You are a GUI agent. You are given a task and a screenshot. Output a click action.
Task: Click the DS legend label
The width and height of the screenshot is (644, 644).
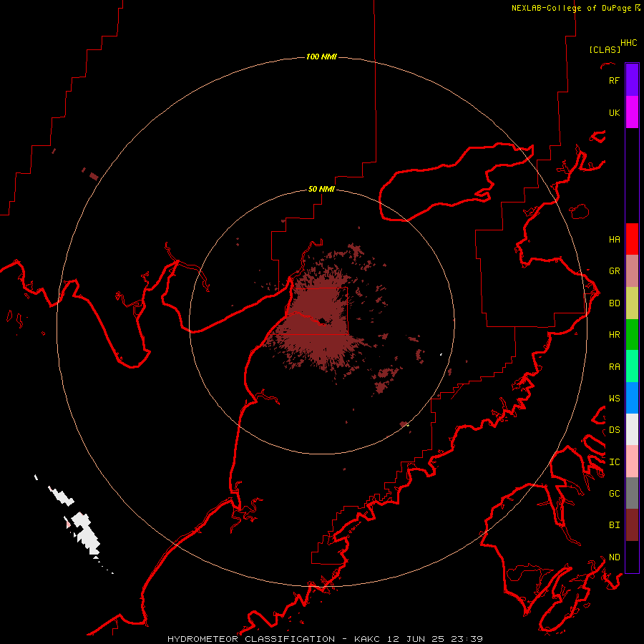click(x=614, y=430)
